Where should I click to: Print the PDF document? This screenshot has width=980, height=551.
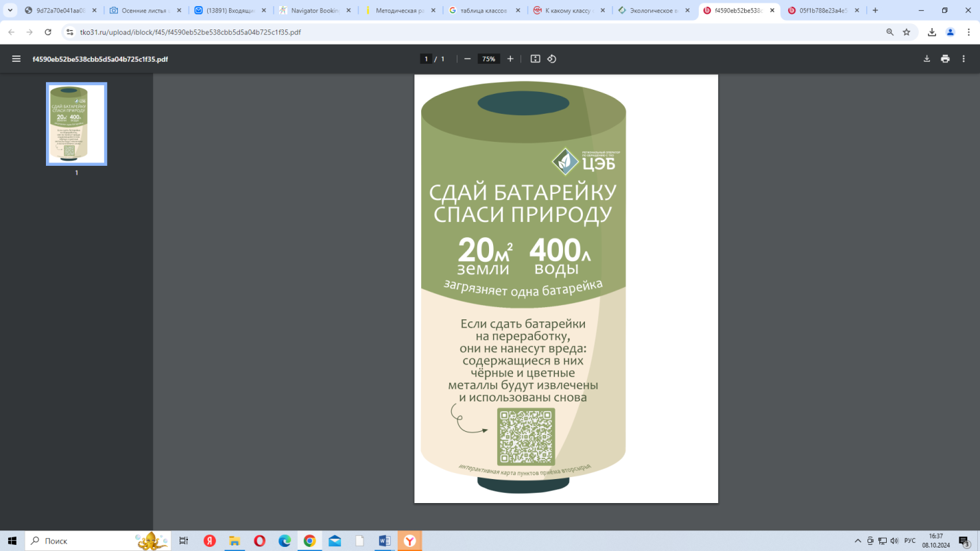pos(945,59)
